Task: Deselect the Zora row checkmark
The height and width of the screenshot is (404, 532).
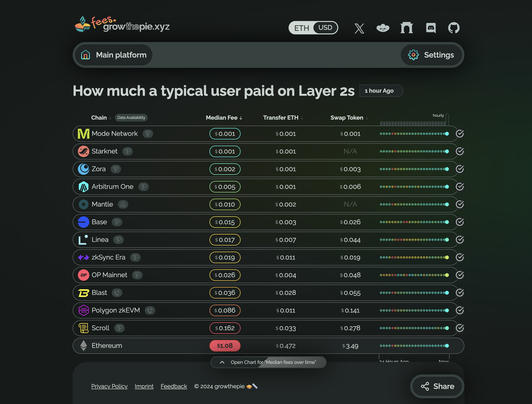Action: [460, 169]
